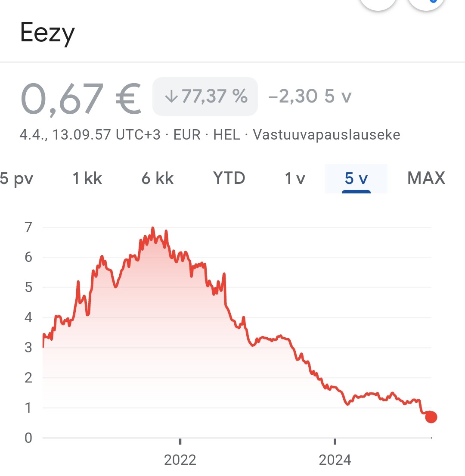This screenshot has height=476, width=465.
Task: Select the 5 pv time range tab
Action: pyautogui.click(x=17, y=178)
